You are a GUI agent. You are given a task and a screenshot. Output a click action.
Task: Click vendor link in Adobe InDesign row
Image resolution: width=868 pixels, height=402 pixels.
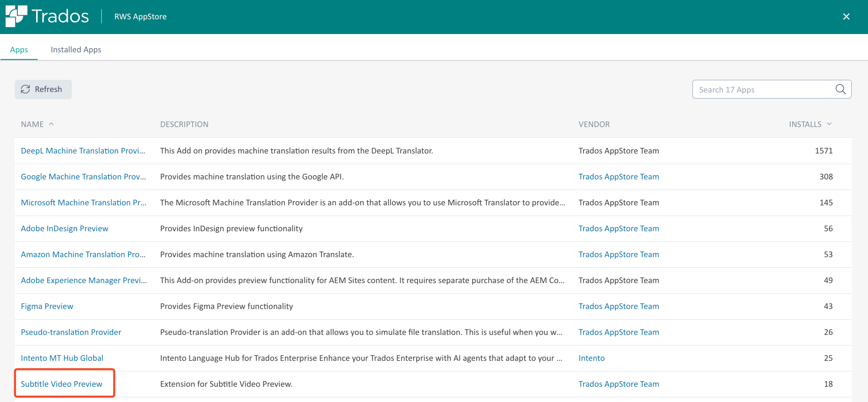pos(619,229)
